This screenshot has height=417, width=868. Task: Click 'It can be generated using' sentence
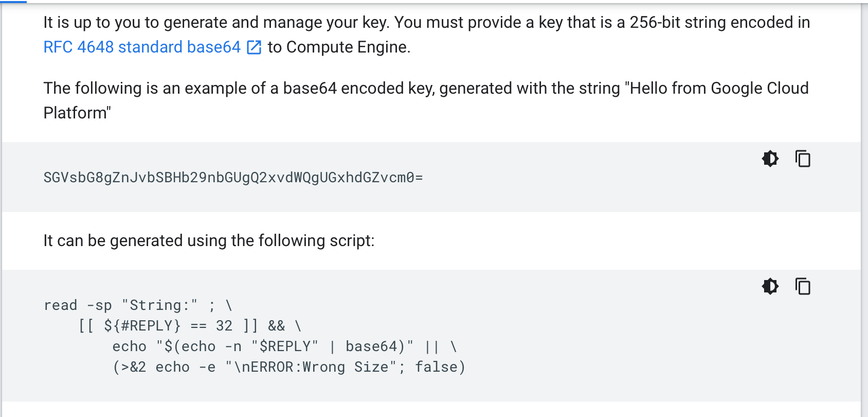click(x=209, y=240)
